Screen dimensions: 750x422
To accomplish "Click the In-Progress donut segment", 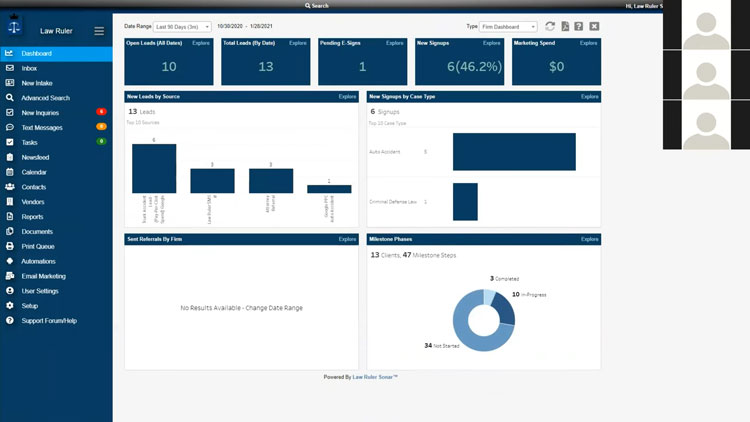I will 505,309.
